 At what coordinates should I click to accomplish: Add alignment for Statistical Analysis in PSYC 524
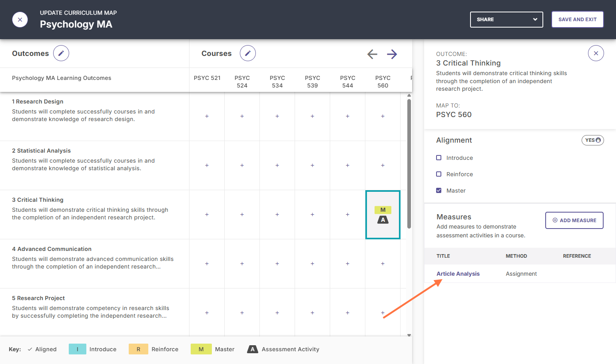click(242, 165)
